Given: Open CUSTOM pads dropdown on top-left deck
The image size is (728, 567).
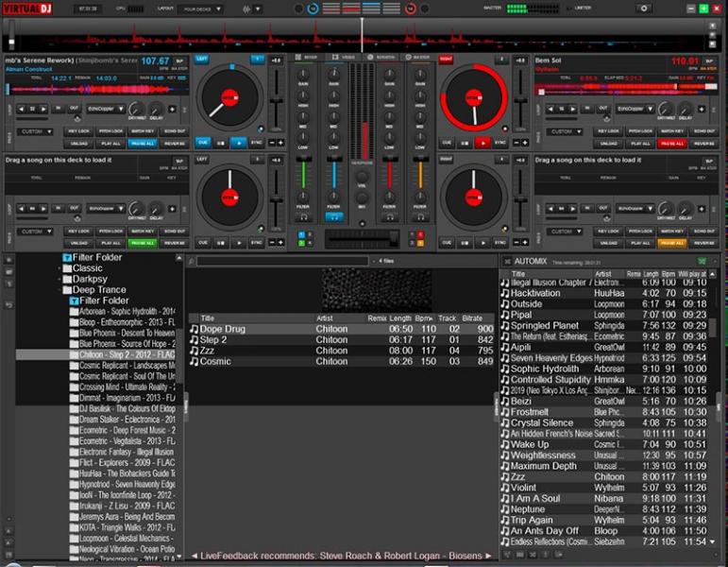Looking at the screenshot, I should point(35,131).
